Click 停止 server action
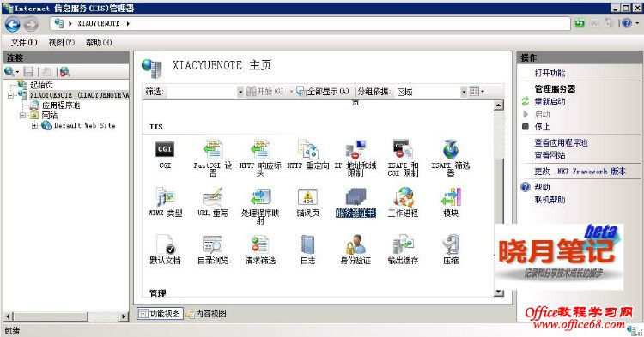Viewport: 644px width, 337px height. tap(542, 127)
